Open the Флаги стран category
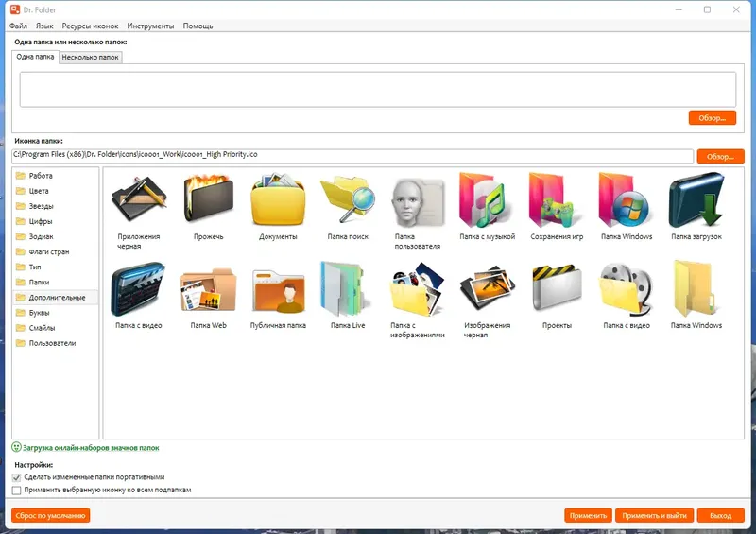Image resolution: width=756 pixels, height=534 pixels. click(55, 251)
